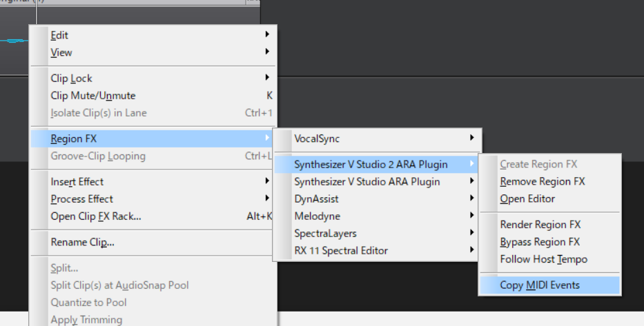Expand the VocalSync submenu
Image resolution: width=644 pixels, height=326 pixels.
click(x=376, y=139)
